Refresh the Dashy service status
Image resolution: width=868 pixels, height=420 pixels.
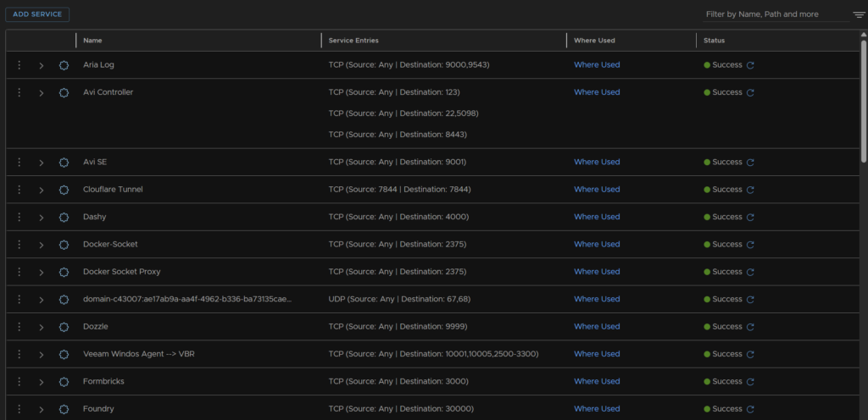tap(750, 217)
